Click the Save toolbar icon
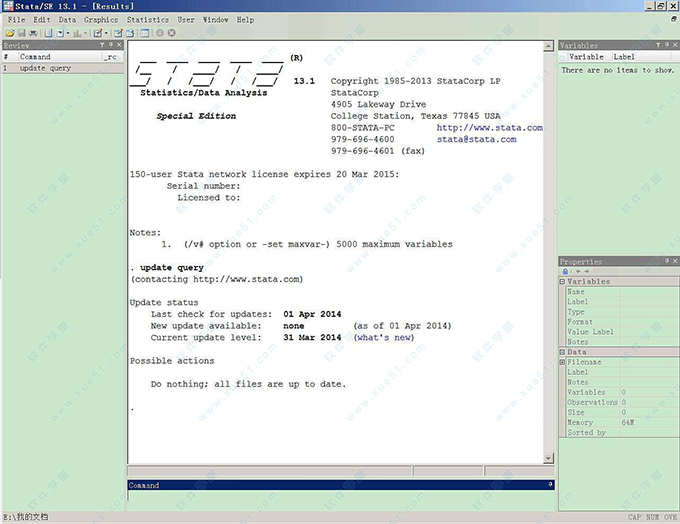Viewport: 680px width, 524px height. pyautogui.click(x=22, y=33)
